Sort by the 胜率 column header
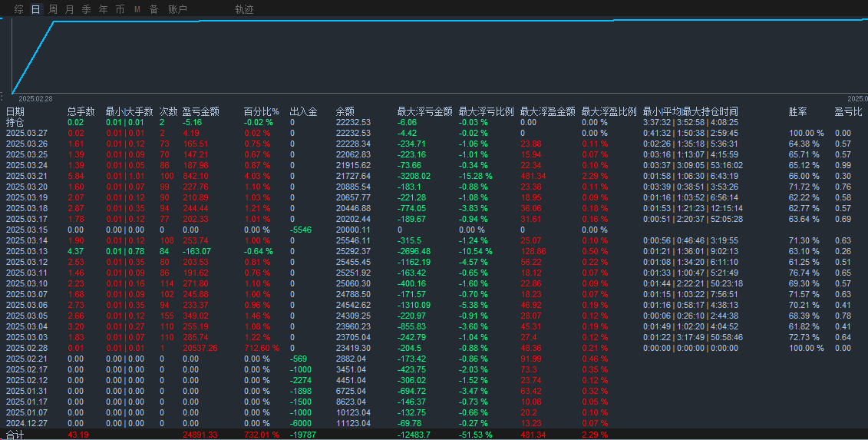The image size is (868, 440). tap(797, 111)
